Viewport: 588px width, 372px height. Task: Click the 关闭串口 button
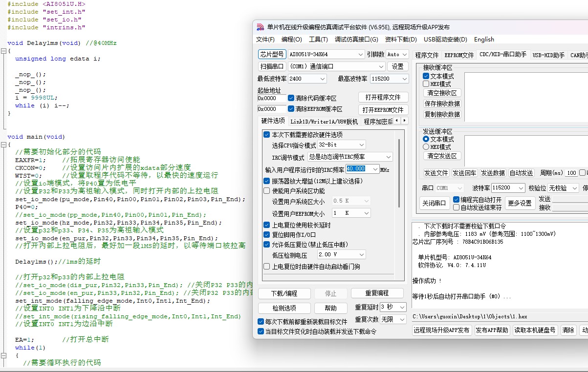[x=434, y=203]
